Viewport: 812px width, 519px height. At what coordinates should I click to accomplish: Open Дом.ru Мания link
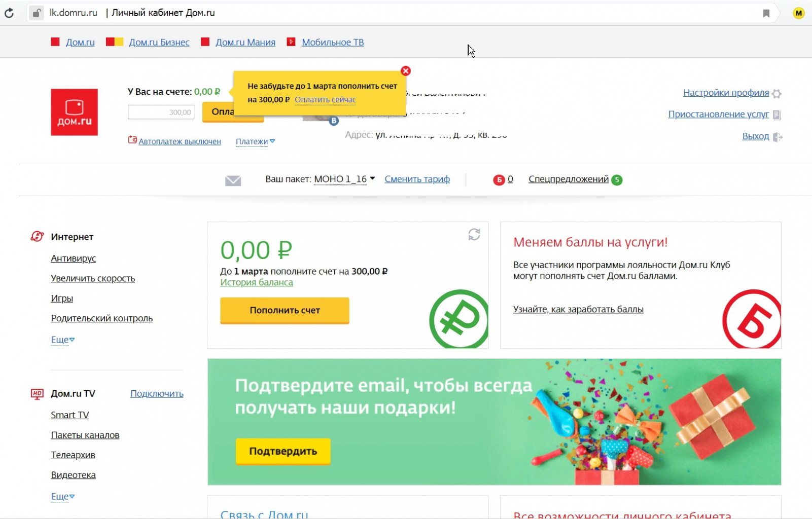coord(245,42)
